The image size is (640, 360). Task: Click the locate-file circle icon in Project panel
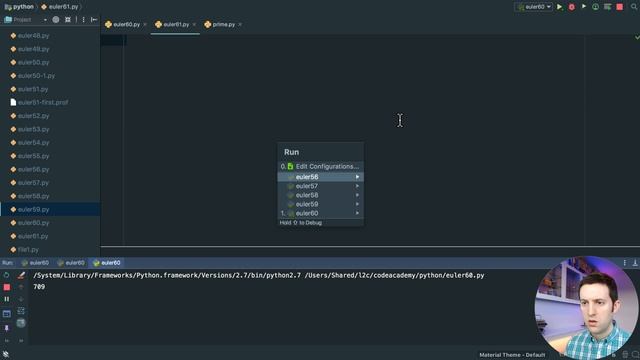click(x=56, y=20)
